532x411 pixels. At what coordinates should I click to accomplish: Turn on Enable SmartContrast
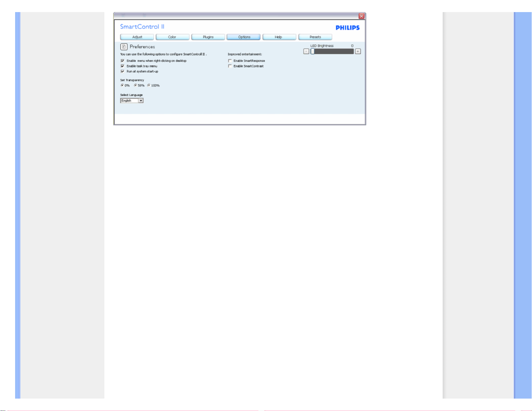230,66
